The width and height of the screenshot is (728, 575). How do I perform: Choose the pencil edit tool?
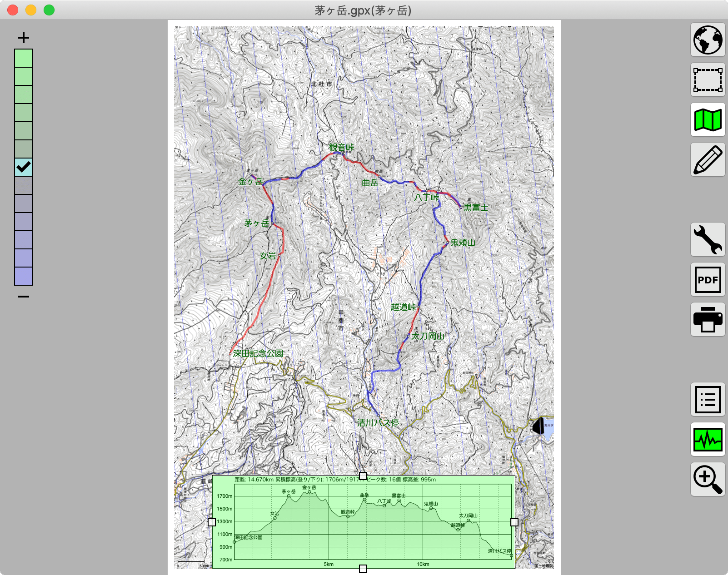[708, 160]
